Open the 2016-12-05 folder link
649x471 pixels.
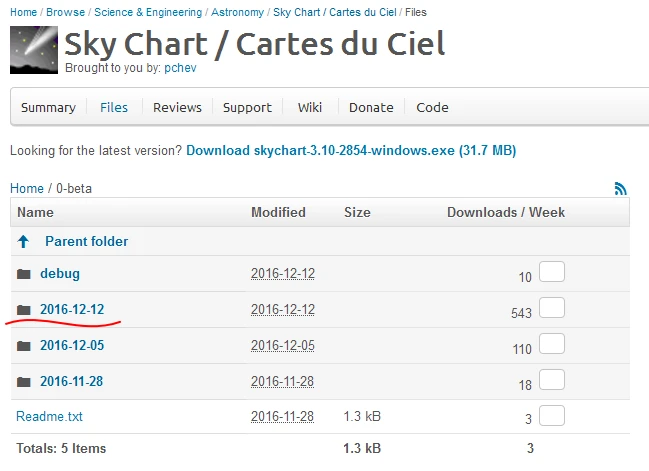72,346
